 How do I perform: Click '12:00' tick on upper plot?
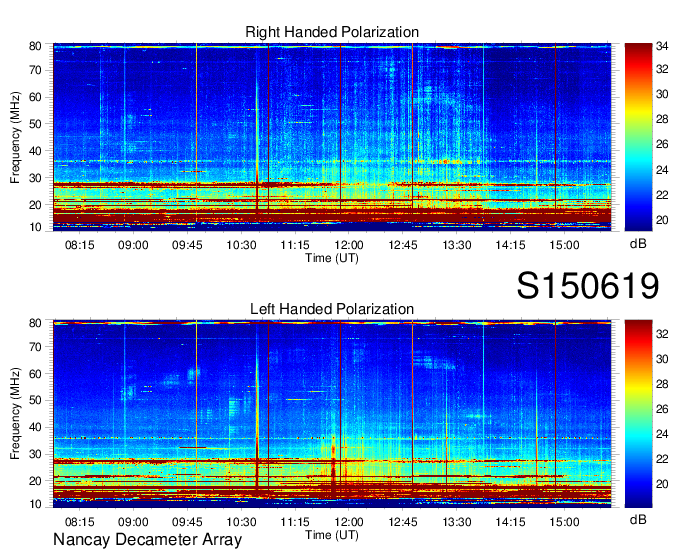pos(349,245)
